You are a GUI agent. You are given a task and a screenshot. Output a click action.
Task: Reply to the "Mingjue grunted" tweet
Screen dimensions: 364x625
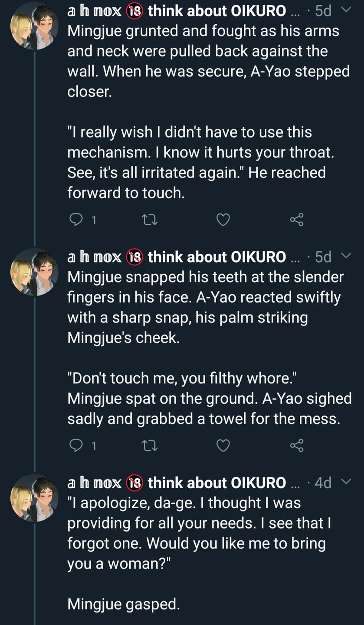tap(76, 220)
